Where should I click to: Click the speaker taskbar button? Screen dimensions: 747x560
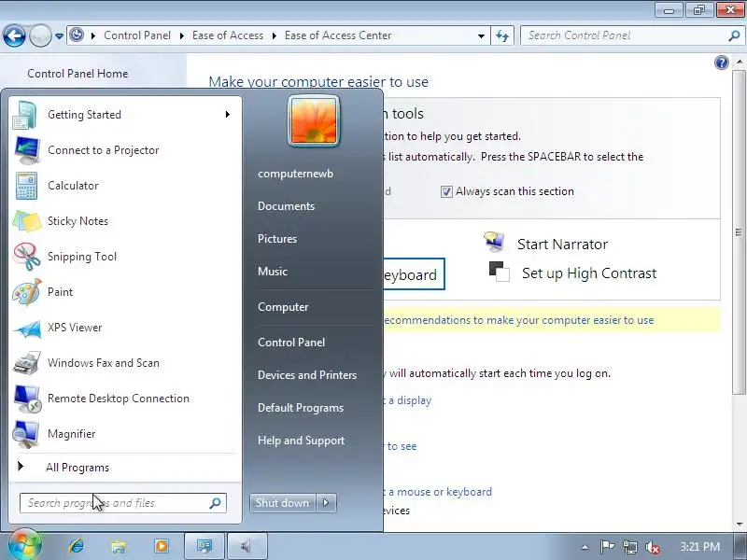tap(247, 546)
